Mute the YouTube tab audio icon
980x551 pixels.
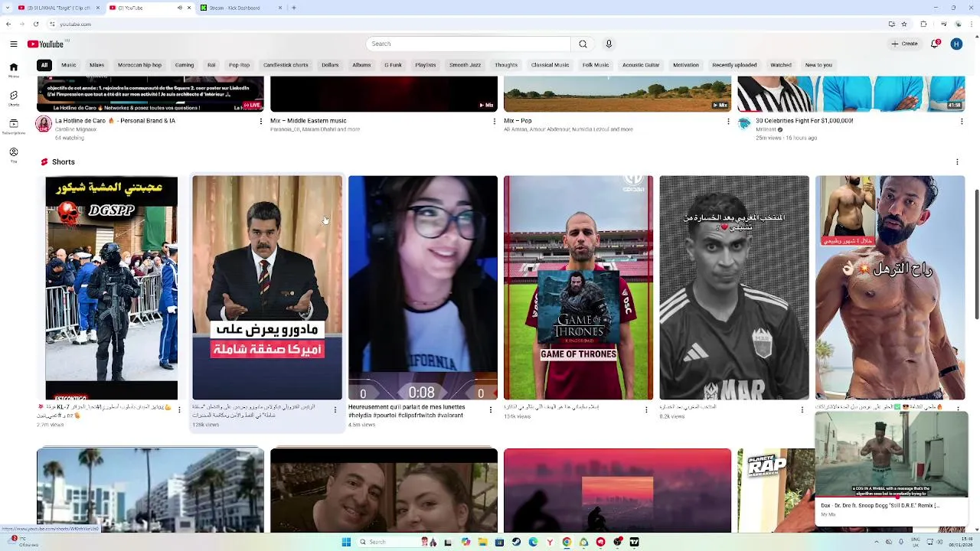coord(180,8)
